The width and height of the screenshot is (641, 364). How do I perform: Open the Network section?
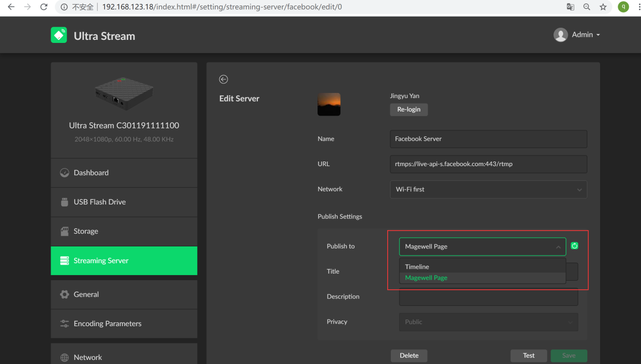pyautogui.click(x=124, y=355)
